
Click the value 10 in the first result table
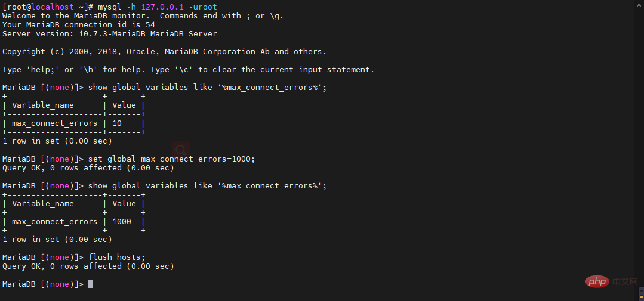117,123
